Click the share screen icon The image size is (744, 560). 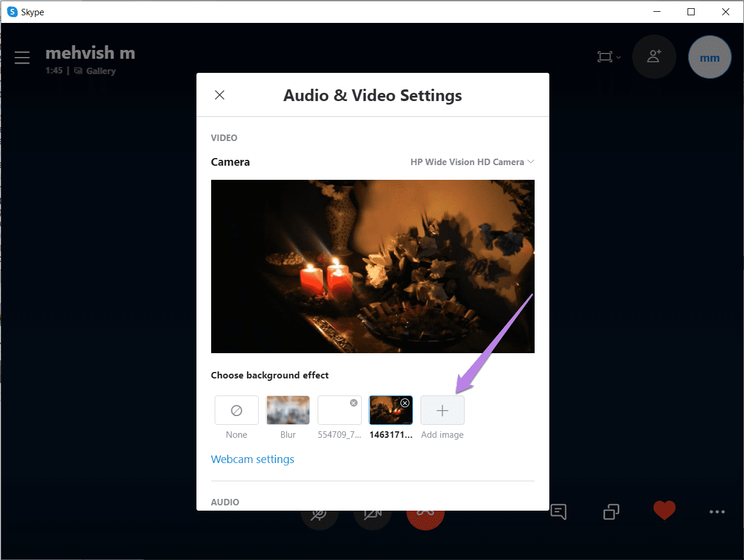point(611,512)
